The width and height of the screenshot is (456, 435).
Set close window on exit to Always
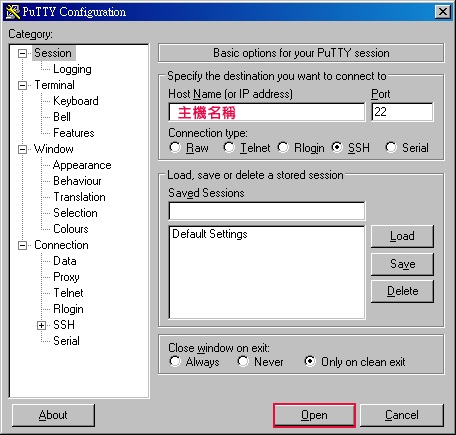coord(175,361)
